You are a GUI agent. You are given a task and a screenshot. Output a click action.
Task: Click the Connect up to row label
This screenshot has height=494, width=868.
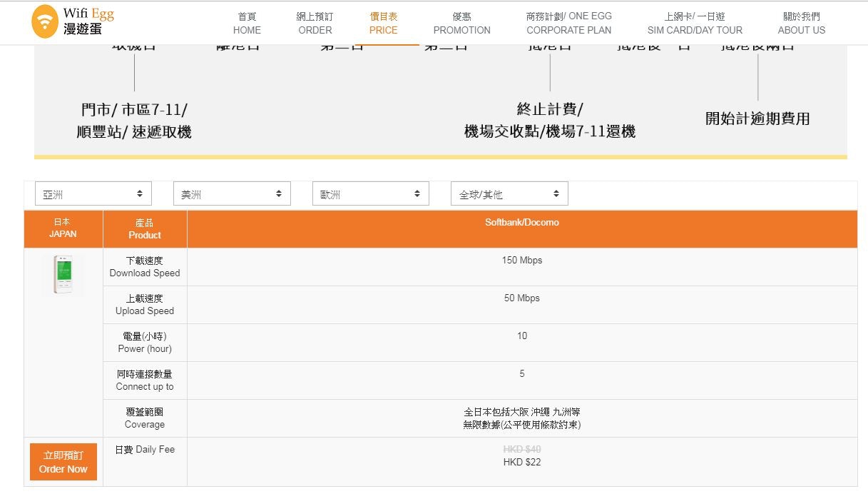[x=145, y=380]
